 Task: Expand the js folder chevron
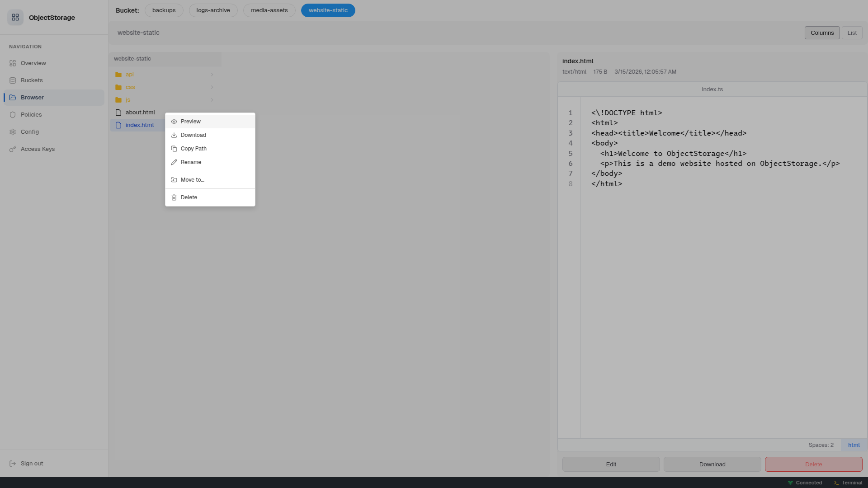212,100
